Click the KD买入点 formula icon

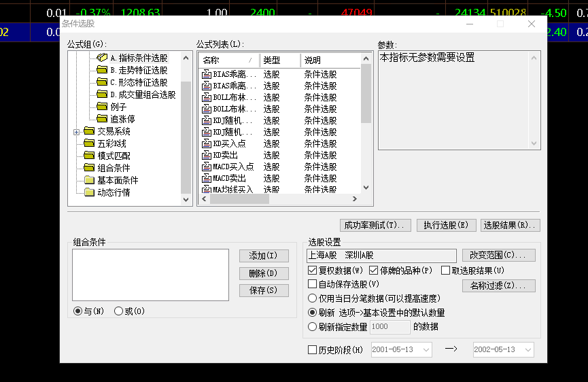(x=207, y=144)
